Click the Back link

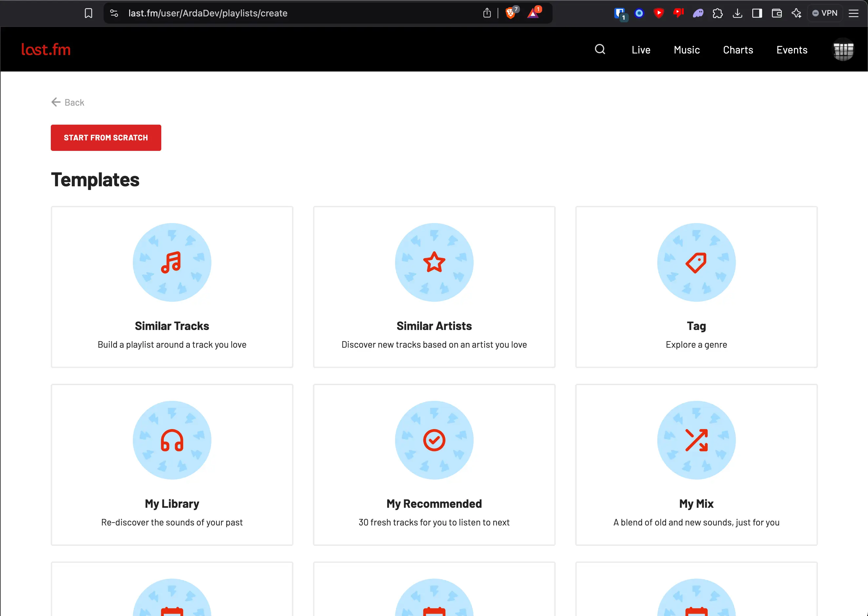68,102
